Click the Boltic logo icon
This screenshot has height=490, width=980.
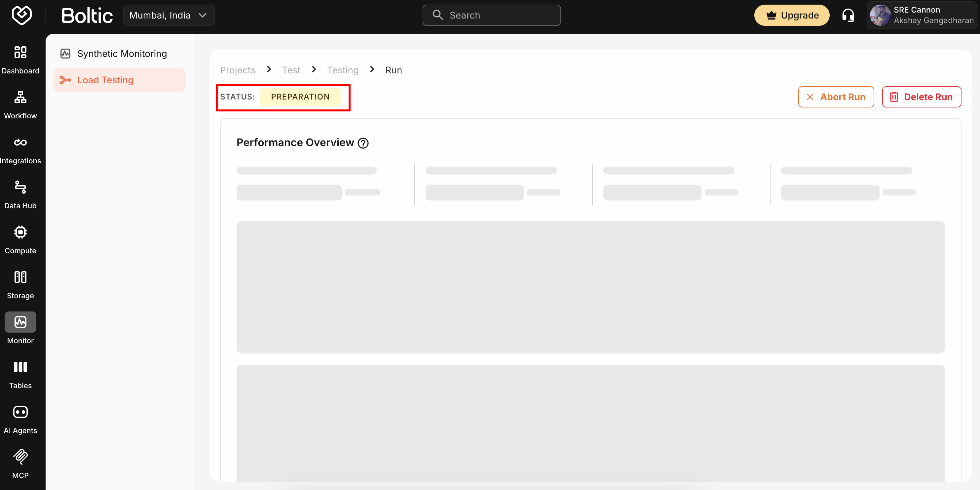pyautogui.click(x=22, y=15)
